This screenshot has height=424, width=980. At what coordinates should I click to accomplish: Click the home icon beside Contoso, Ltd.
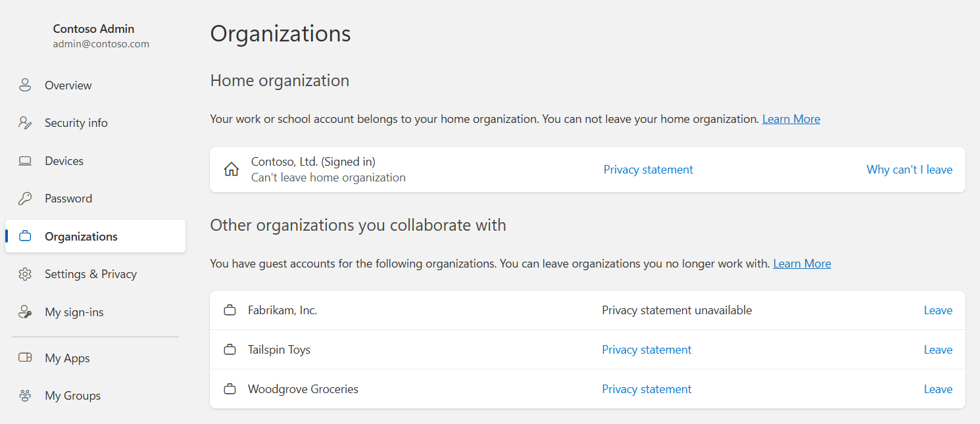pyautogui.click(x=230, y=169)
